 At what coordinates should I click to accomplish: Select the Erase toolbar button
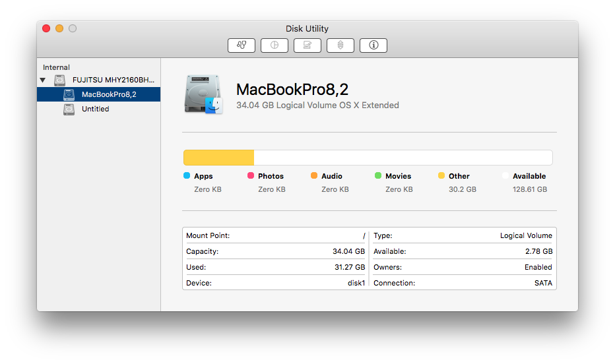coord(307,45)
